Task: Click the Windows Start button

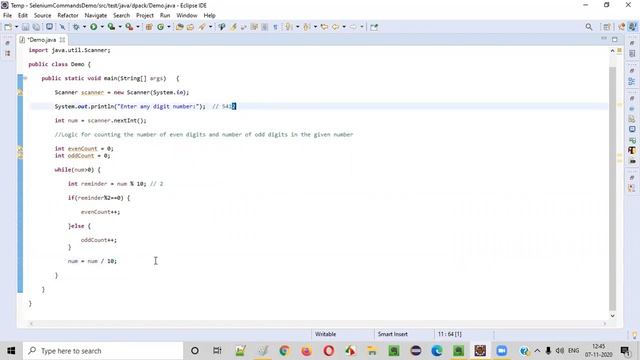Action: click(11, 351)
